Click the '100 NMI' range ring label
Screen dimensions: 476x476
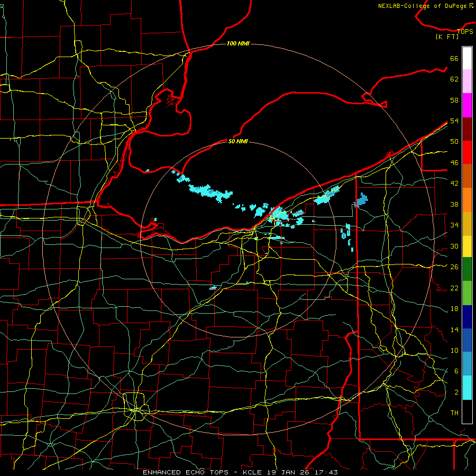coord(238,43)
